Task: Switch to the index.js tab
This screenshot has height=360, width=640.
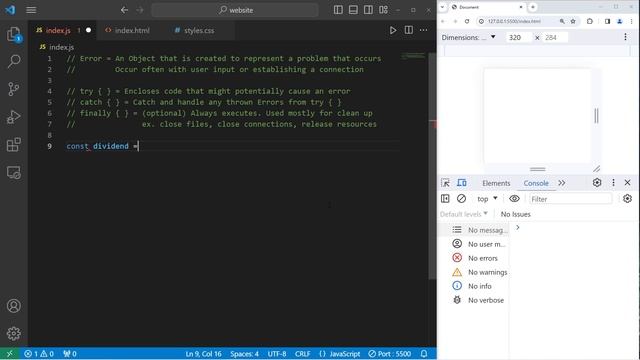Action: click(58, 30)
